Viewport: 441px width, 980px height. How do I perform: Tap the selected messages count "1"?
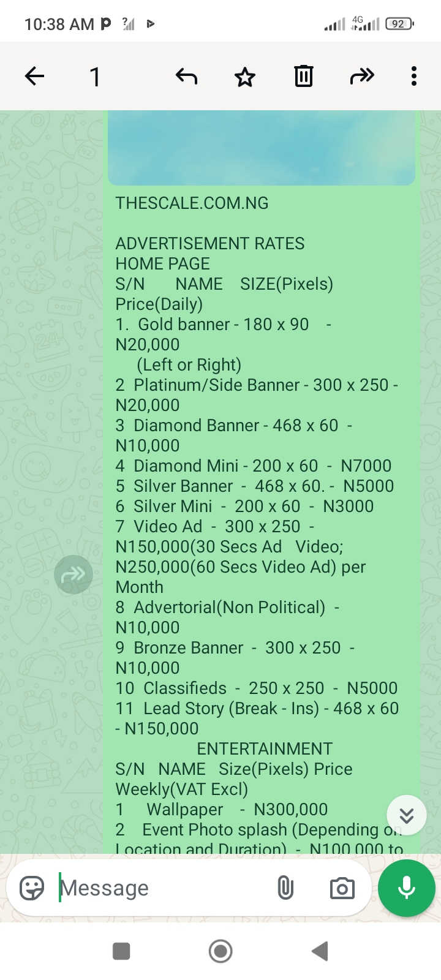tap(95, 77)
